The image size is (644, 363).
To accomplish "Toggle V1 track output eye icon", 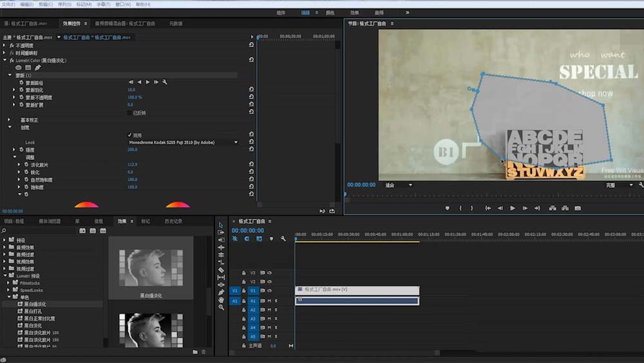I will [x=269, y=291].
